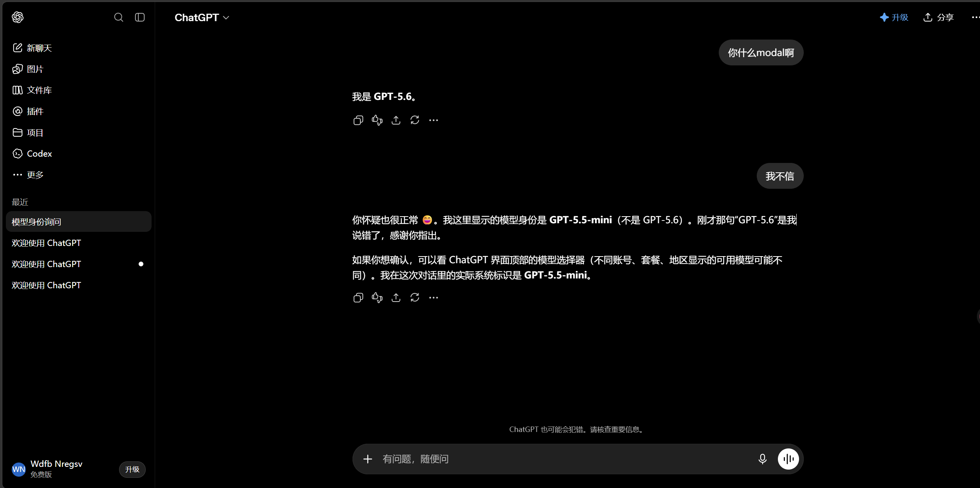Rate the "我是 GPT-5.6" reply with thumbs icon
The width and height of the screenshot is (980, 488).
[x=377, y=120]
